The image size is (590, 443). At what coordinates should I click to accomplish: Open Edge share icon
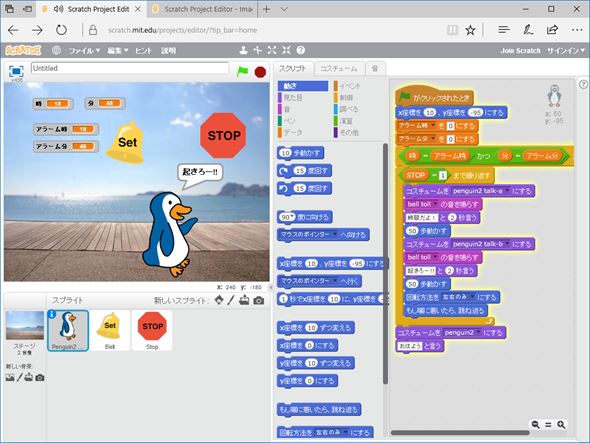pos(552,30)
